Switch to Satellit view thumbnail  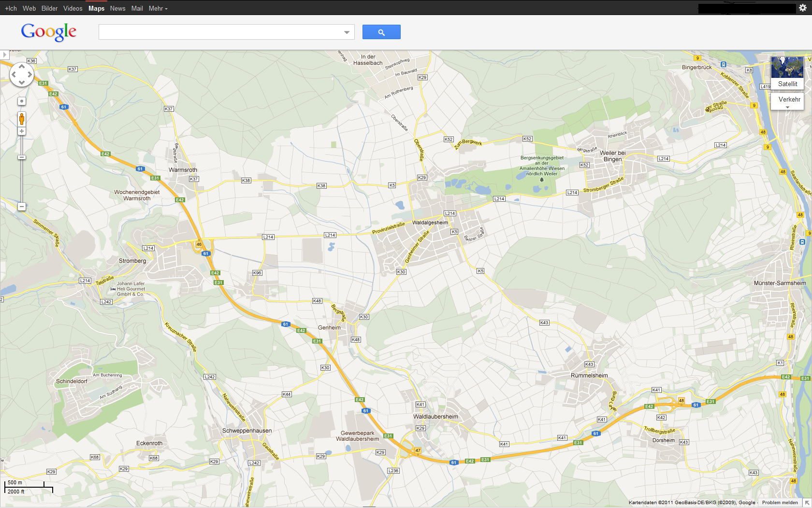[787, 73]
